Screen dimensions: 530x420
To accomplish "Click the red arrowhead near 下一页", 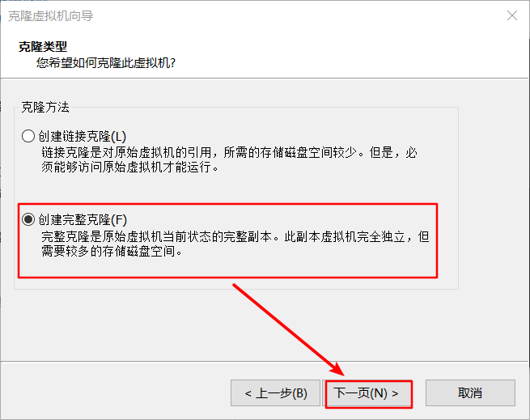I will [x=337, y=368].
